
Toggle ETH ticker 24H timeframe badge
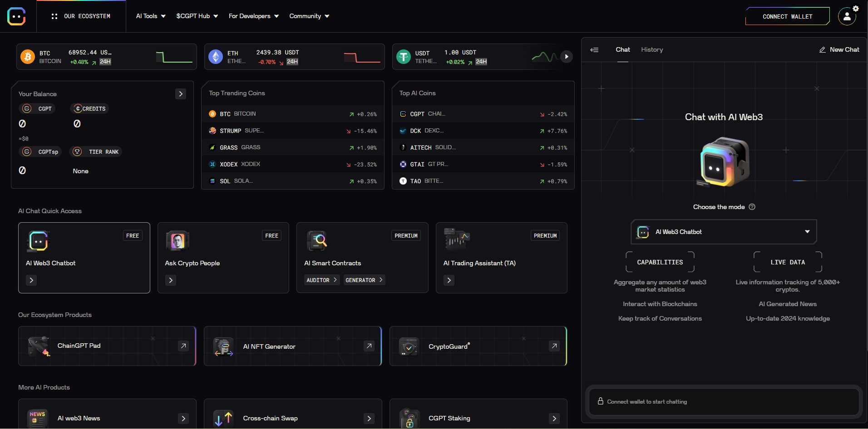pos(292,62)
